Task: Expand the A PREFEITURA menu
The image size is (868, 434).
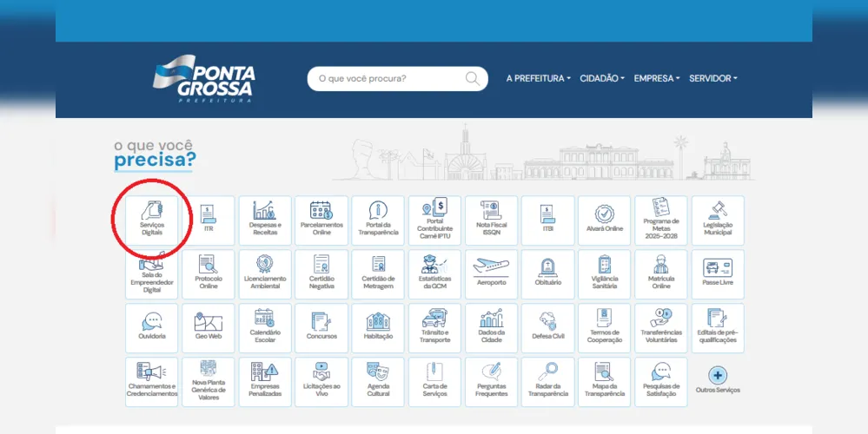Action: pos(538,78)
